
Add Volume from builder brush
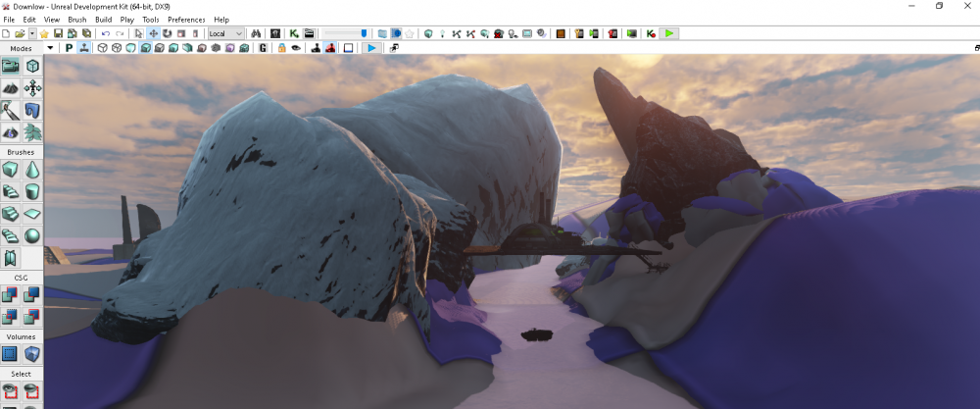(x=32, y=355)
